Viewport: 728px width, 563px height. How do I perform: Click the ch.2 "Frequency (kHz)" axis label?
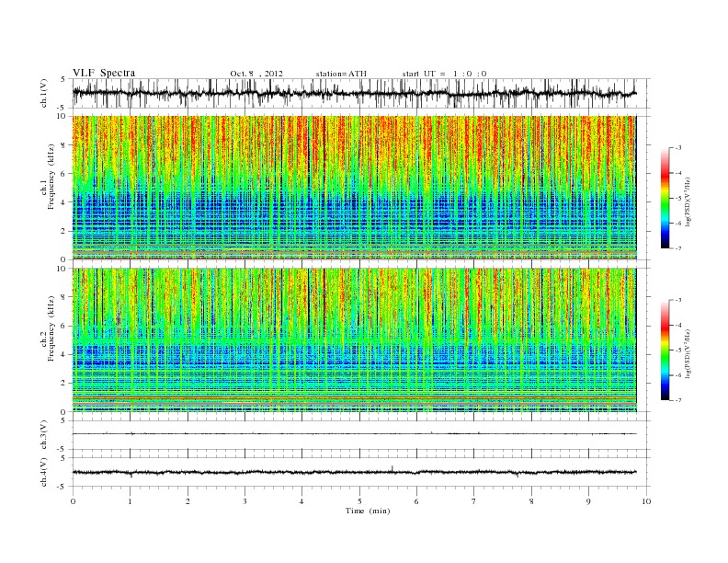(51, 327)
